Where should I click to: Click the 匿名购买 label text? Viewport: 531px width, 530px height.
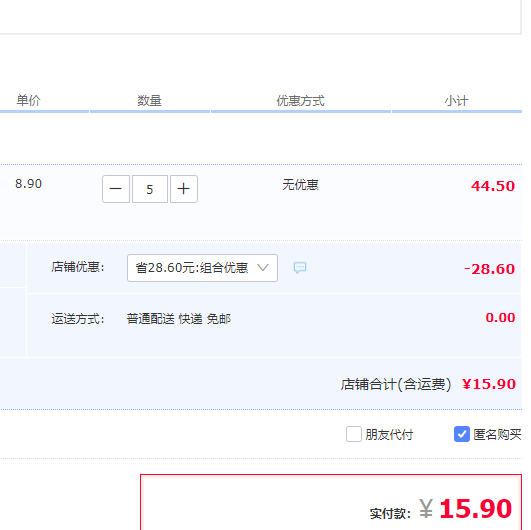497,434
